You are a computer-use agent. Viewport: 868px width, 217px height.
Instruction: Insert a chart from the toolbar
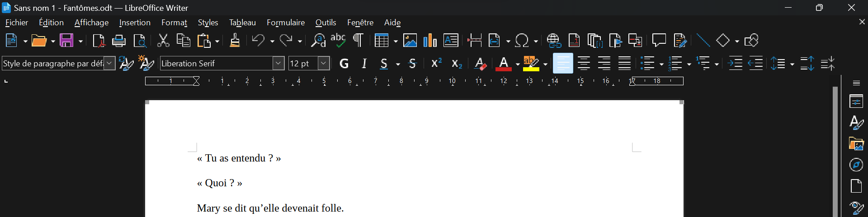pos(430,41)
